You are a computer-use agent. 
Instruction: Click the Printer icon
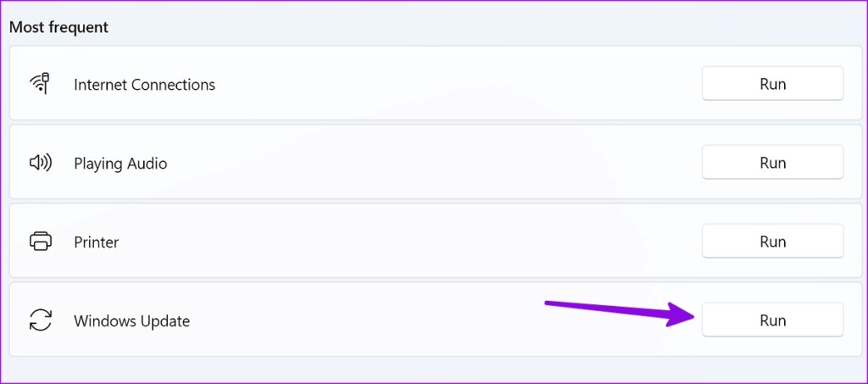coord(40,242)
